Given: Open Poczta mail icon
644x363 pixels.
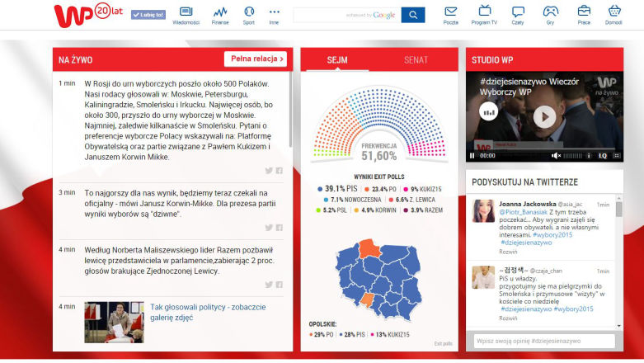Looking at the screenshot, I should [450, 16].
